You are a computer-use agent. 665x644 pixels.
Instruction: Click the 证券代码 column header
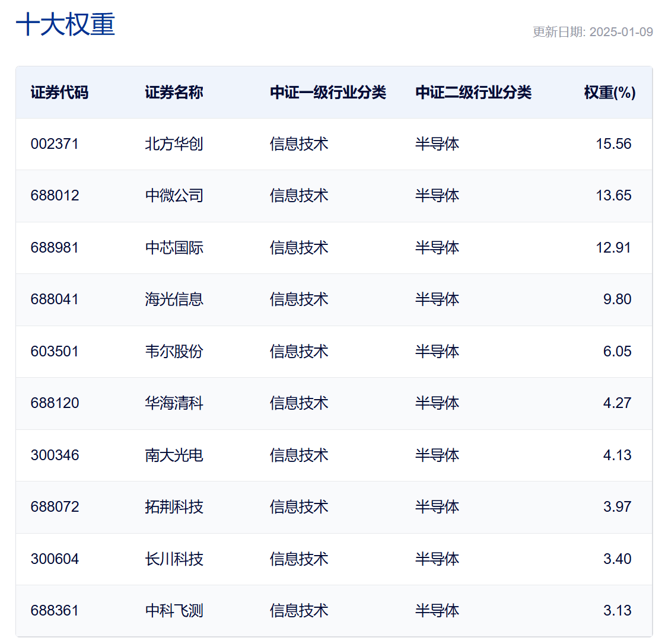59,93
